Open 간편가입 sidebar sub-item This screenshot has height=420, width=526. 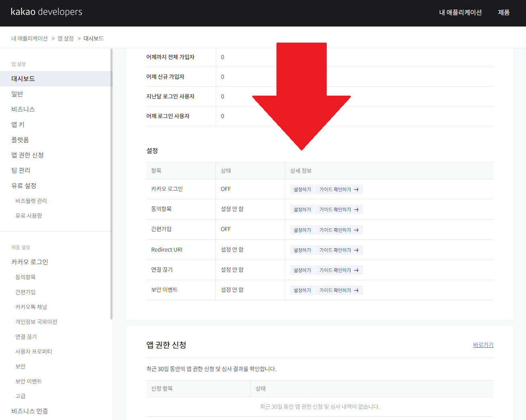click(25, 292)
